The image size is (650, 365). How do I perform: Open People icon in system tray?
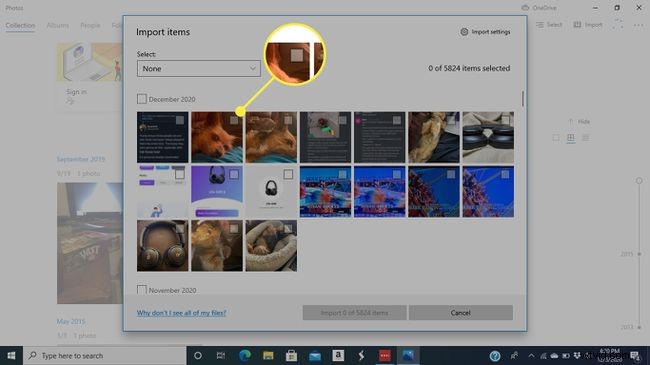coord(514,355)
